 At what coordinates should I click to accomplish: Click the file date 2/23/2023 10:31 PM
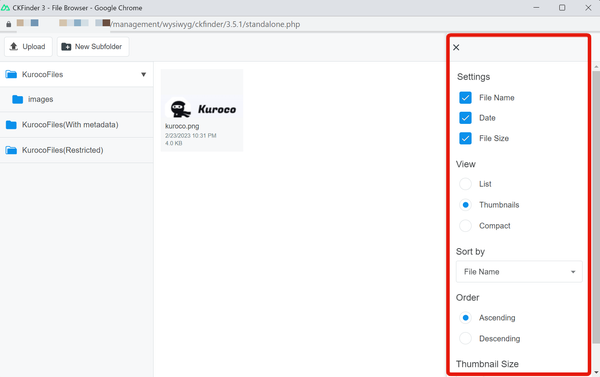(x=191, y=135)
